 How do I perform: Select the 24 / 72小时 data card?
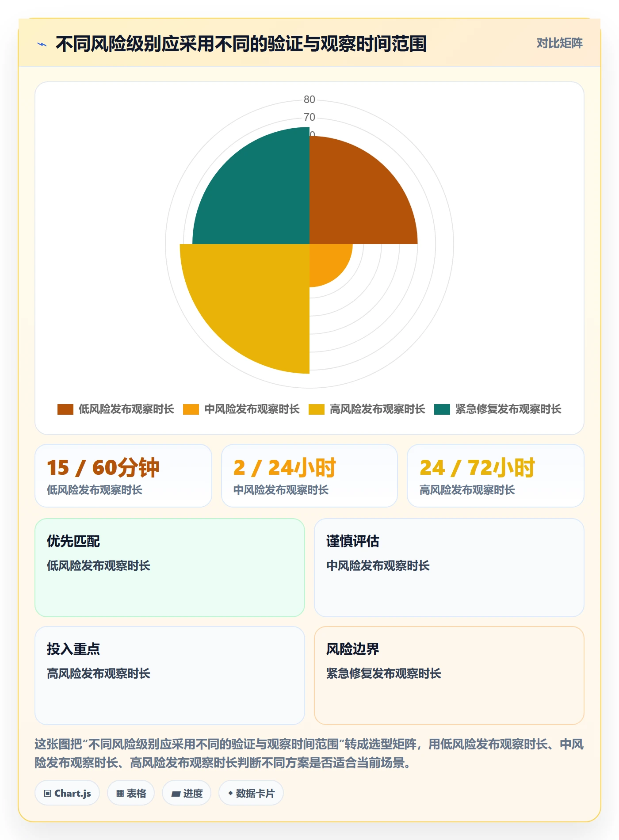496,476
